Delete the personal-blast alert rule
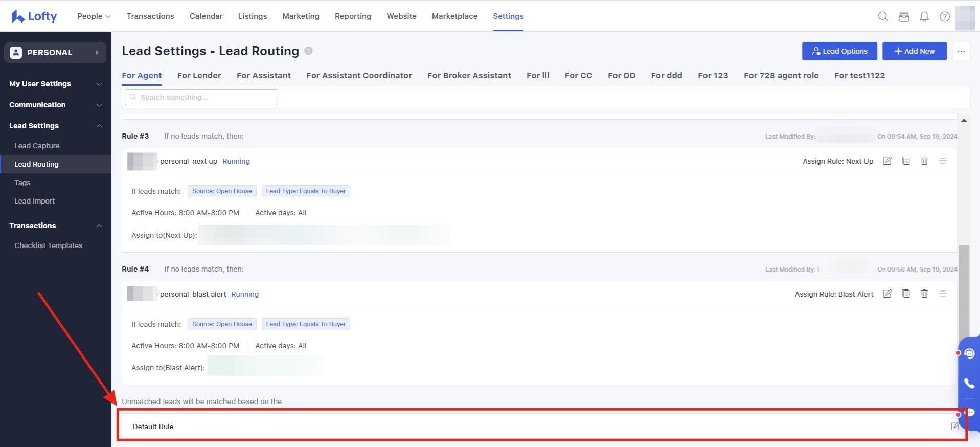The height and width of the screenshot is (447, 980). coord(924,294)
